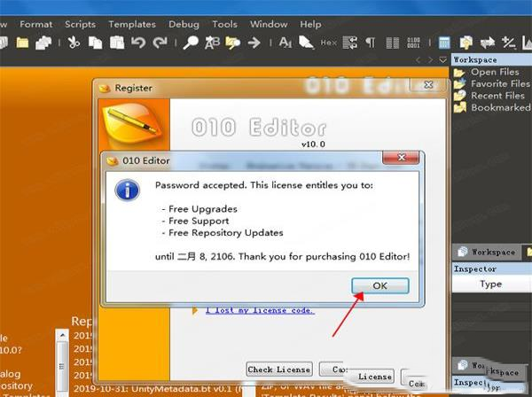Click OK in the password accepted dialog
The image size is (532, 397).
(380, 286)
